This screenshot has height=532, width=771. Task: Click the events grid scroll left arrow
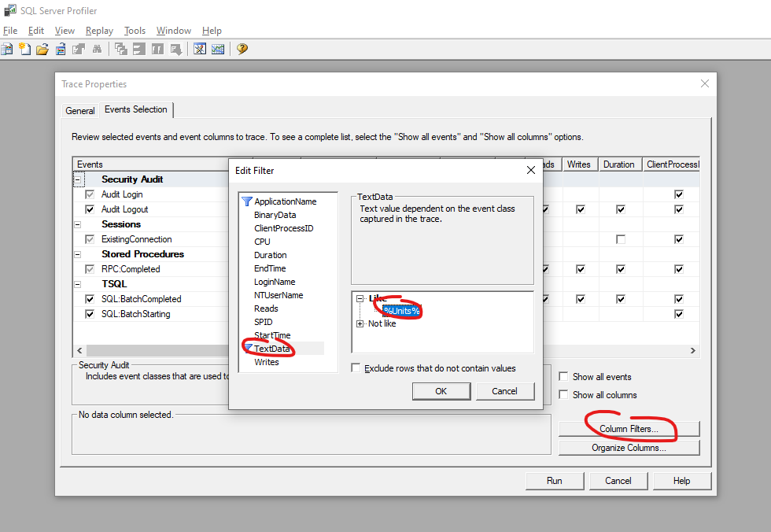(79, 350)
